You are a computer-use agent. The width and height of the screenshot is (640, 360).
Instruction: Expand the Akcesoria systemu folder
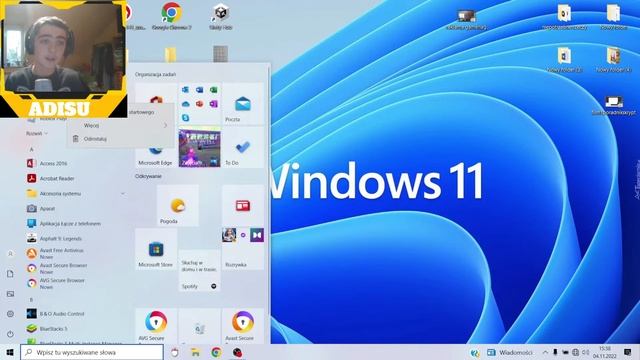[x=76, y=193]
